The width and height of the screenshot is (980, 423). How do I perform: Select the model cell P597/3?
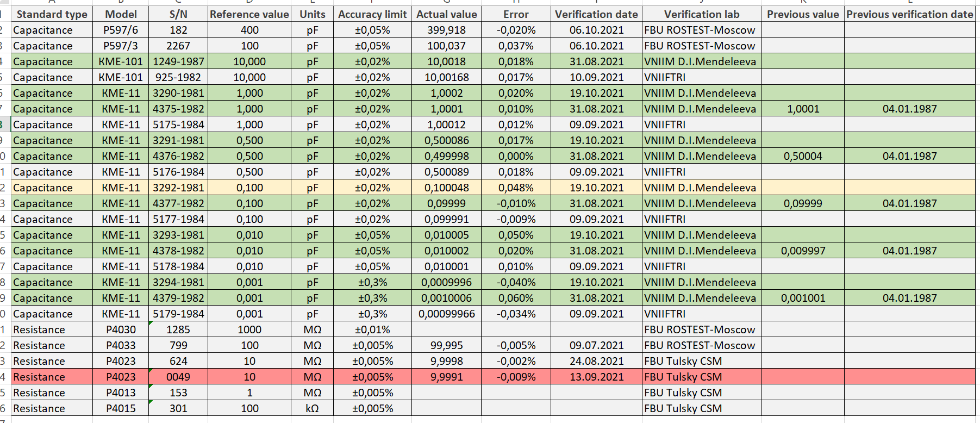point(121,46)
